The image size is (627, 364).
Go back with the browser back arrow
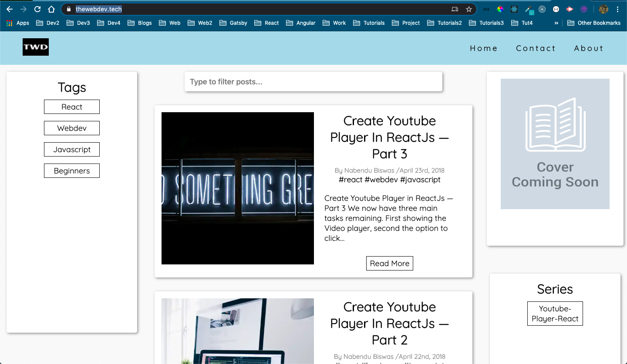click(x=10, y=9)
